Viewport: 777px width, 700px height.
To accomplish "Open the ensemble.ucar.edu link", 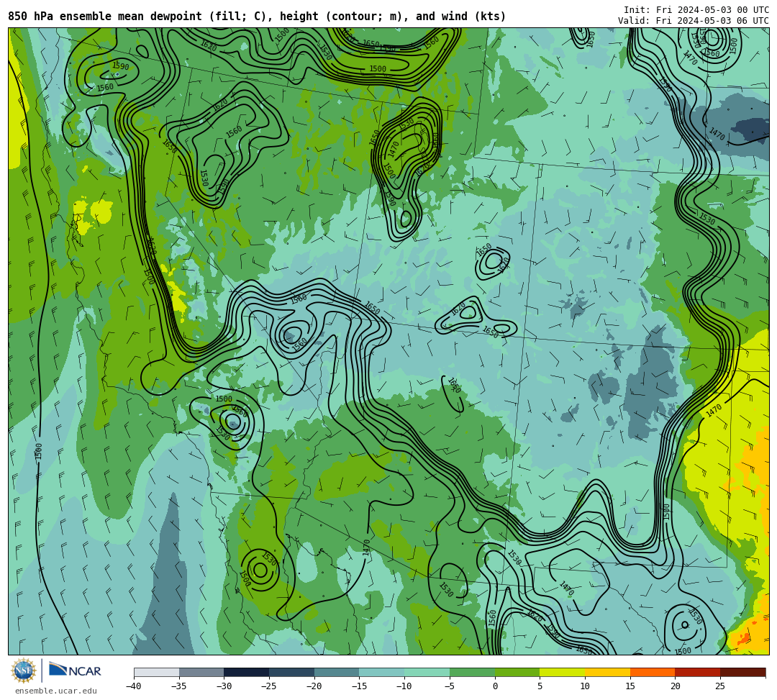I will (x=56, y=691).
